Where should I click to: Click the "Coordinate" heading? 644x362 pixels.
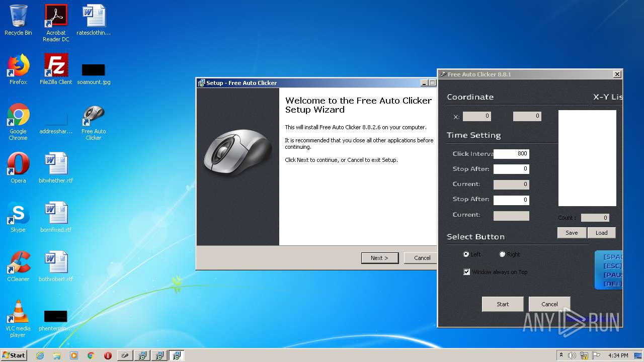(x=470, y=97)
